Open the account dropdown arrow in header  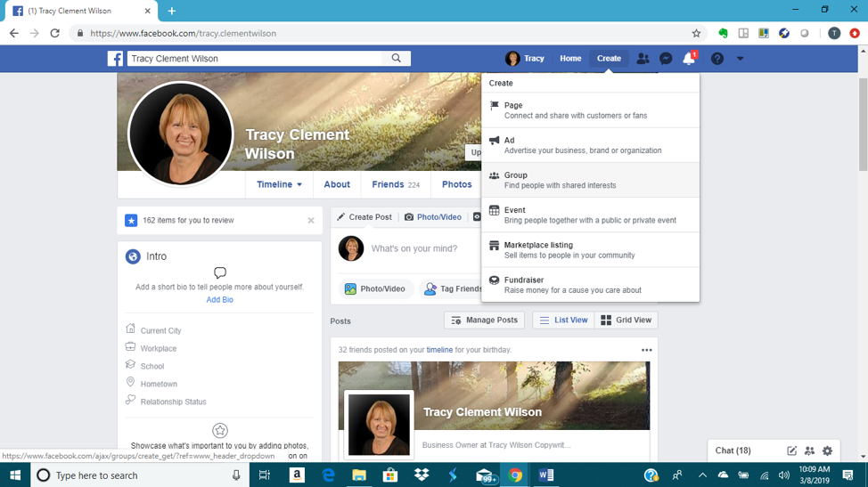740,59
